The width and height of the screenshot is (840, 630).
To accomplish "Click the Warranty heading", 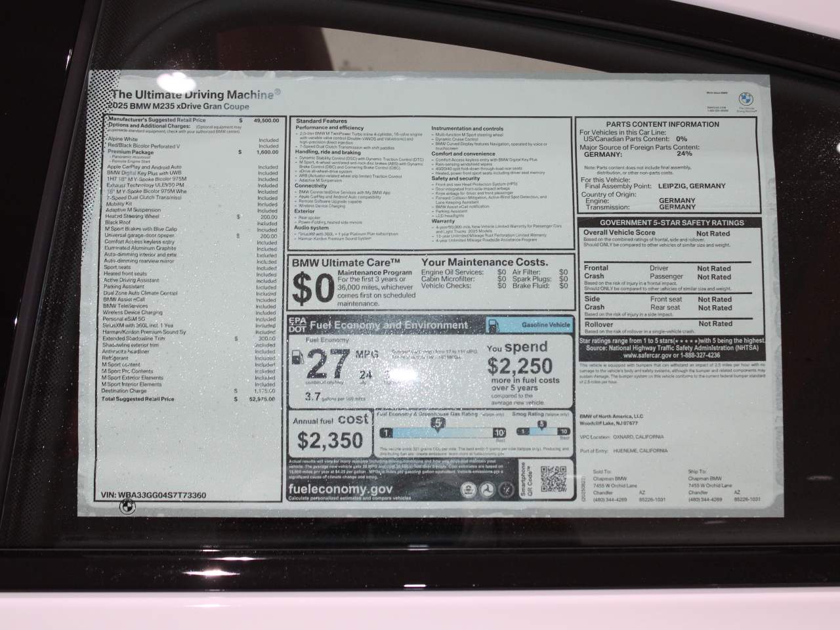I will tap(443, 221).
